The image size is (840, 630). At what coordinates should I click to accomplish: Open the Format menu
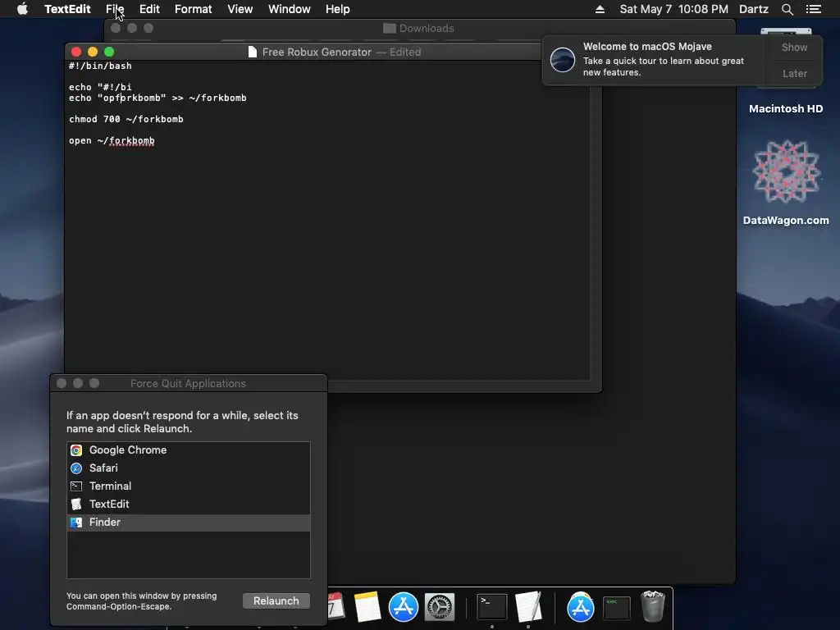click(194, 9)
